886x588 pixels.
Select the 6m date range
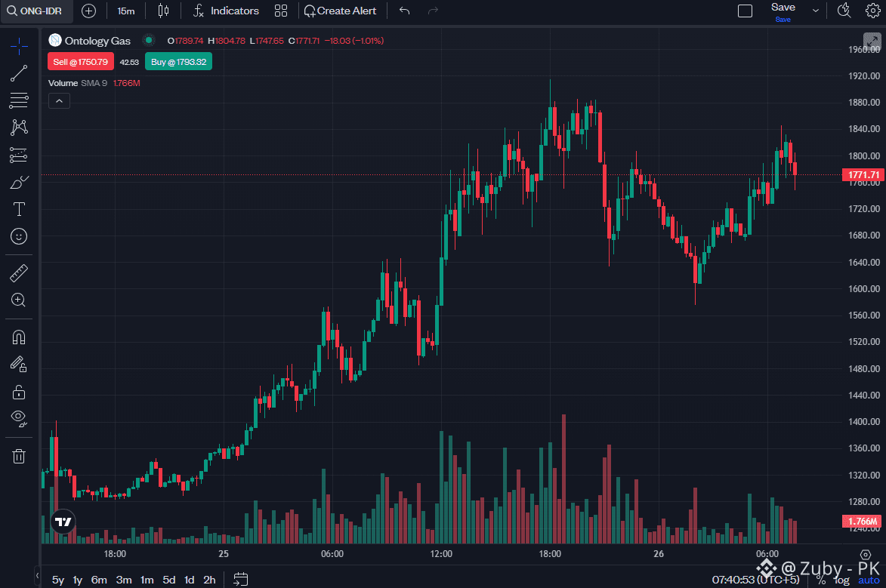pyautogui.click(x=99, y=580)
